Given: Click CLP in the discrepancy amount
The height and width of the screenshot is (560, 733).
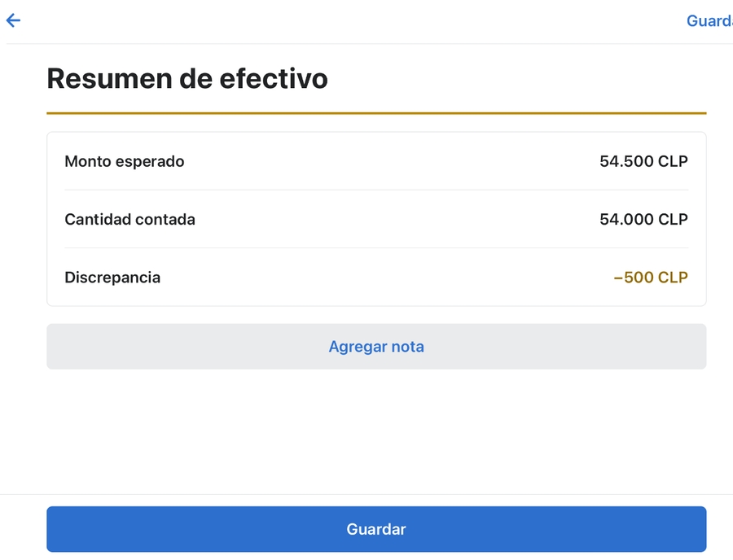Looking at the screenshot, I should [x=673, y=278].
